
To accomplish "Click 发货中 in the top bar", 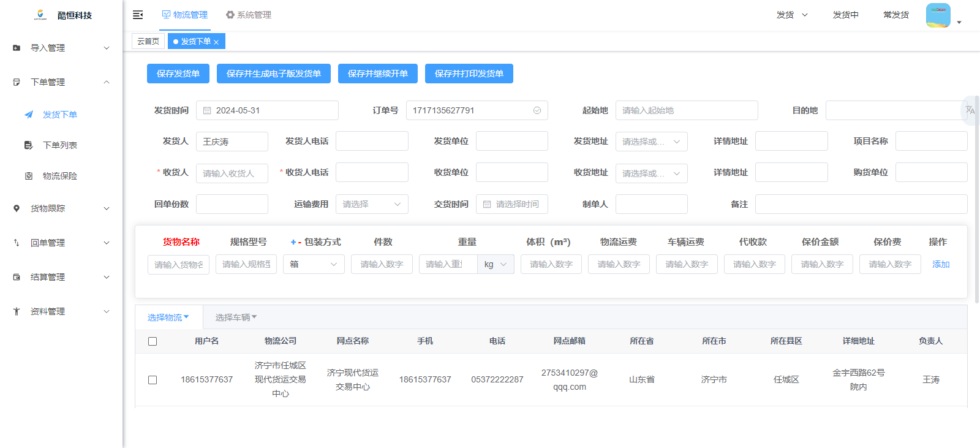I will [x=846, y=15].
